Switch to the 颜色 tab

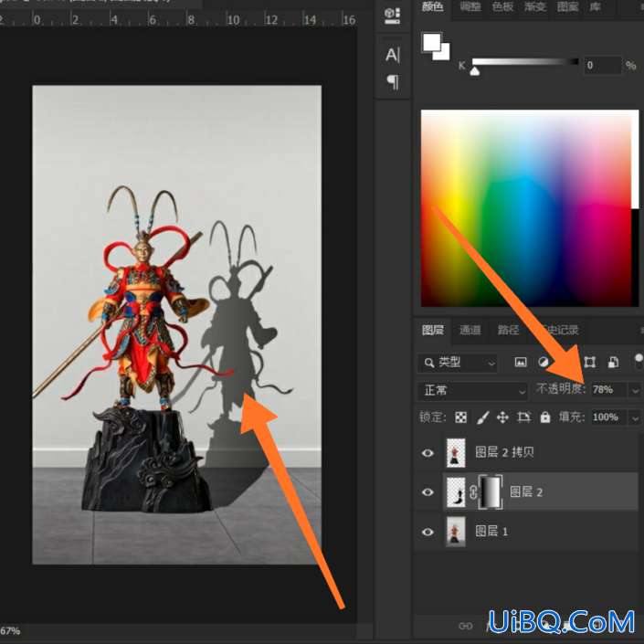432,7
